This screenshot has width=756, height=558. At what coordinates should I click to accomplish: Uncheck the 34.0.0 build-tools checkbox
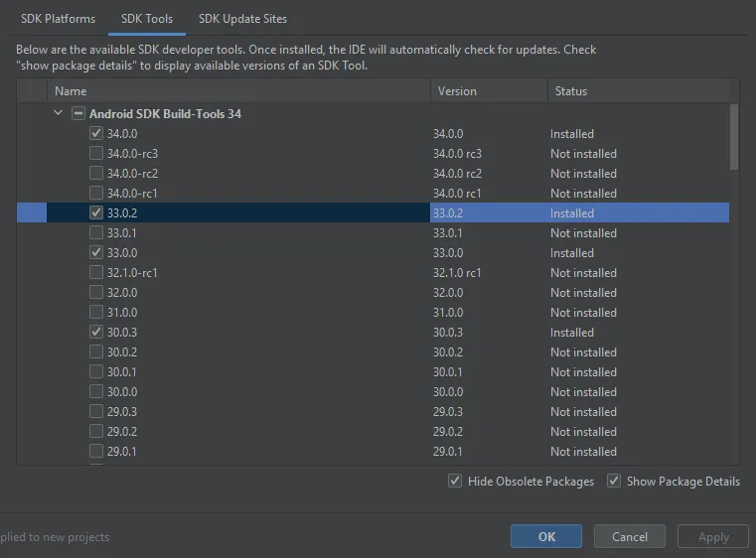pos(96,133)
